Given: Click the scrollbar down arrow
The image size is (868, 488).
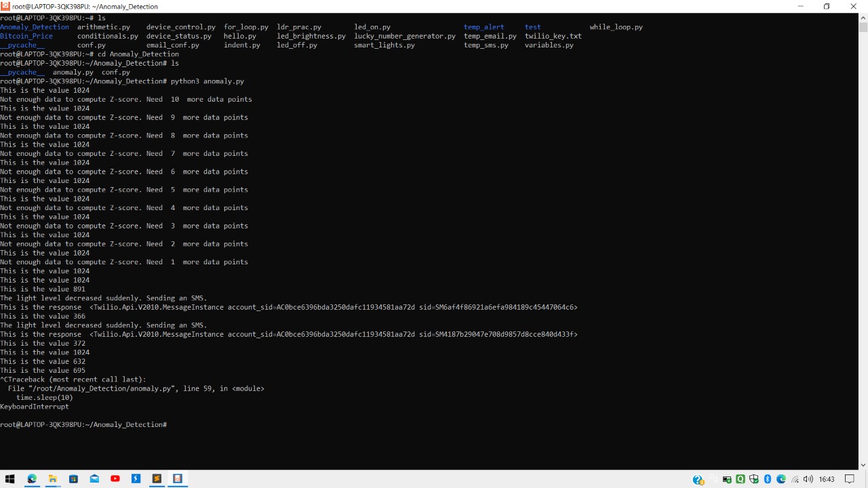Looking at the screenshot, I should (x=863, y=465).
